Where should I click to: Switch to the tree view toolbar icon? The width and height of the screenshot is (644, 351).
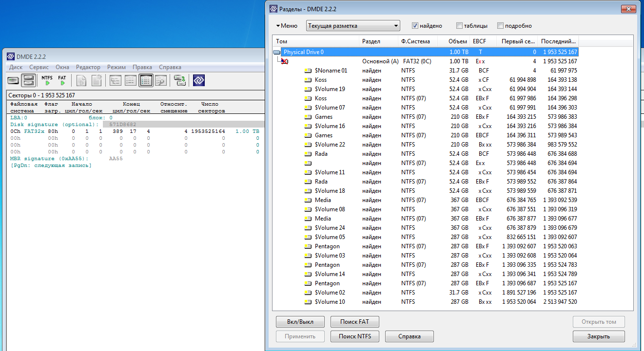(116, 80)
